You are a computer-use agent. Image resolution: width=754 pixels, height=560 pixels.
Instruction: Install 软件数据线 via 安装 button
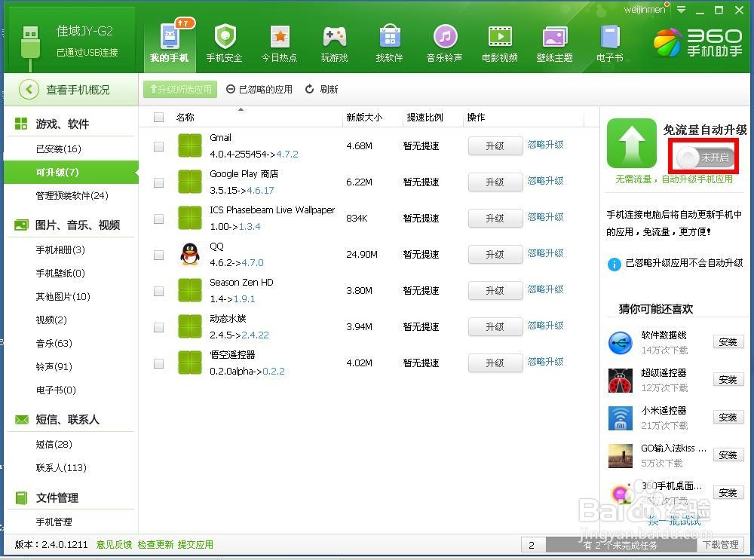[x=728, y=341]
